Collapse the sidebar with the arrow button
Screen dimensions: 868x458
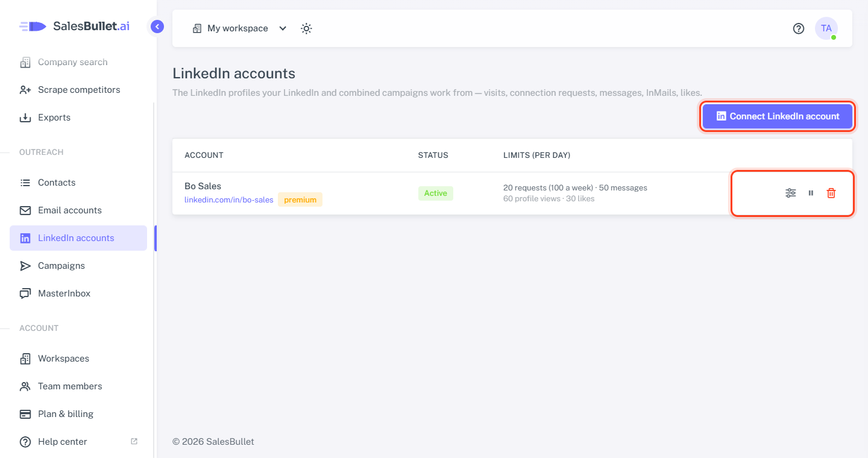pos(157,27)
